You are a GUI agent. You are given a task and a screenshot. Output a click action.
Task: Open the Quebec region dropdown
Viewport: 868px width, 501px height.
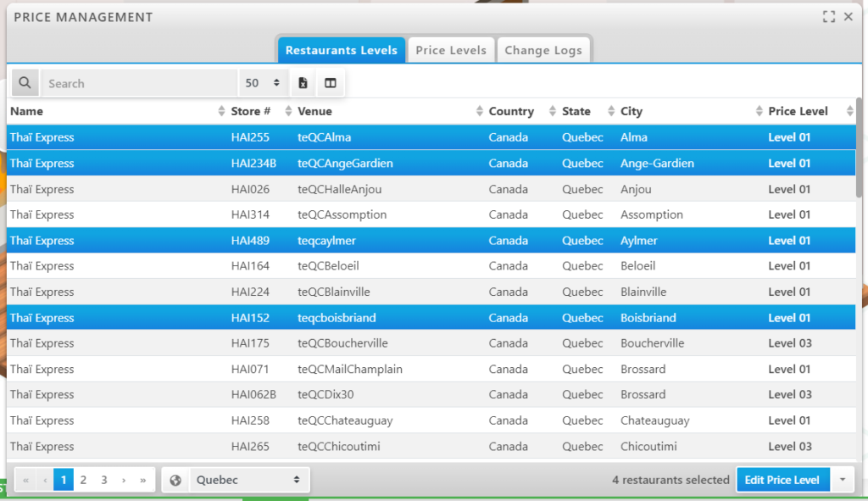point(248,480)
